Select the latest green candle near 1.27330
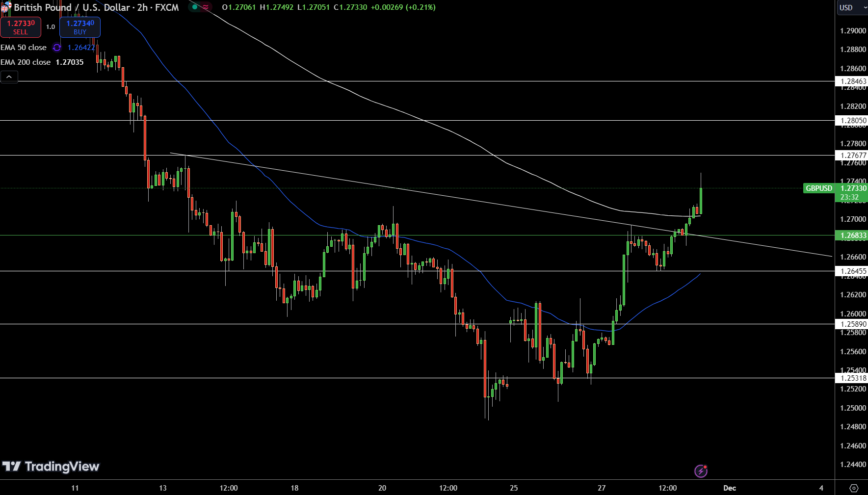 [x=701, y=201]
